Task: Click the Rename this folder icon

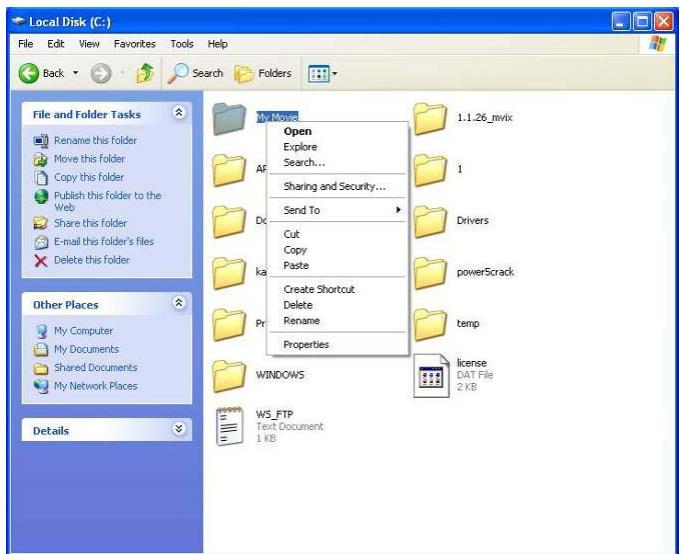Action: point(41,140)
